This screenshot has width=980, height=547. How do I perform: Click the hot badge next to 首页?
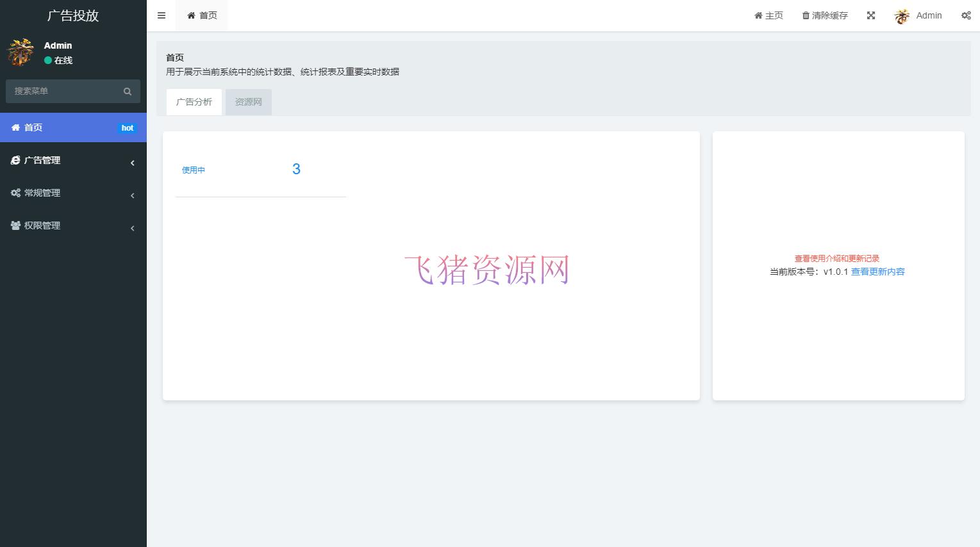tap(127, 127)
